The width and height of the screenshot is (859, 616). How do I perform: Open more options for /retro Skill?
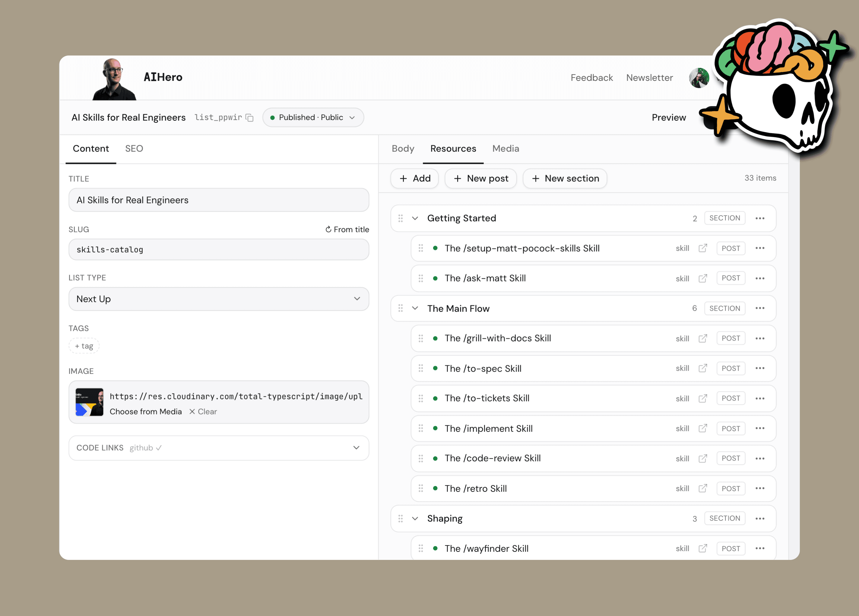pos(760,488)
